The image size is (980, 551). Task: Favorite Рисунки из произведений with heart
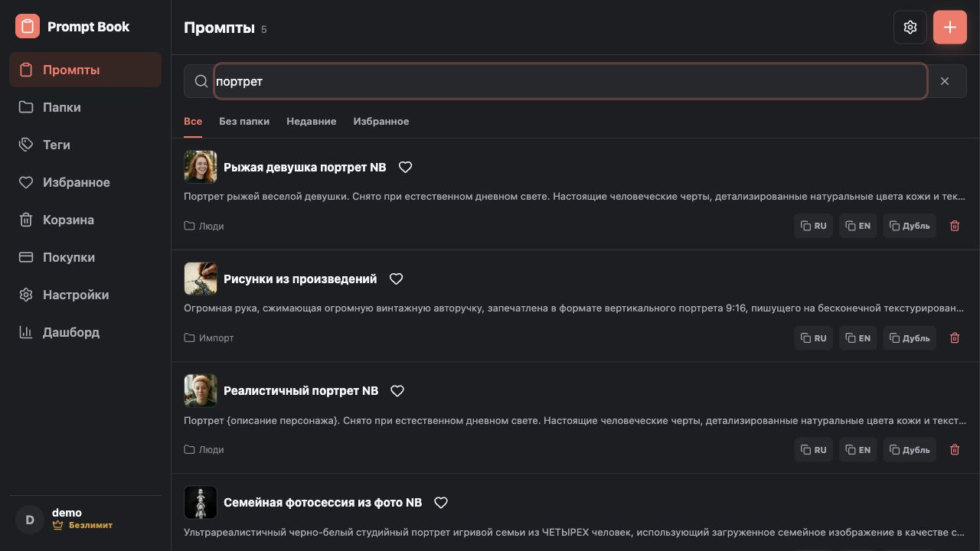click(397, 279)
